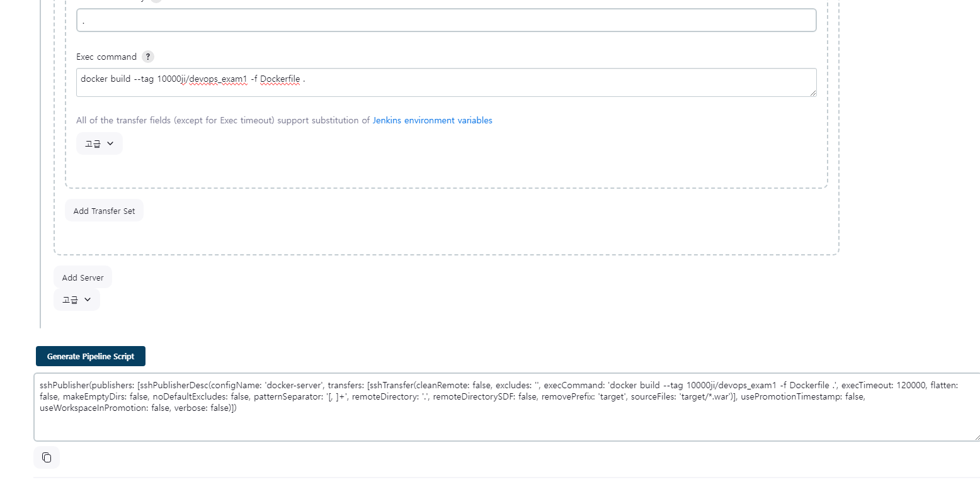Click the Generate Pipeline Script button

pyautogui.click(x=91, y=356)
